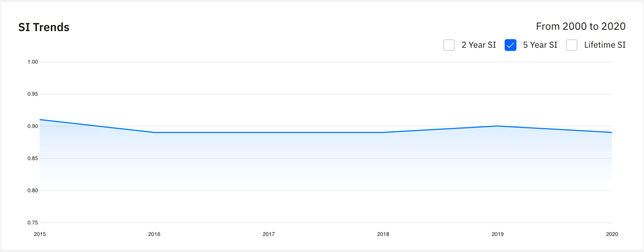The width and height of the screenshot is (644, 252).
Task: Select the 2019 axis label
Action: click(x=498, y=234)
